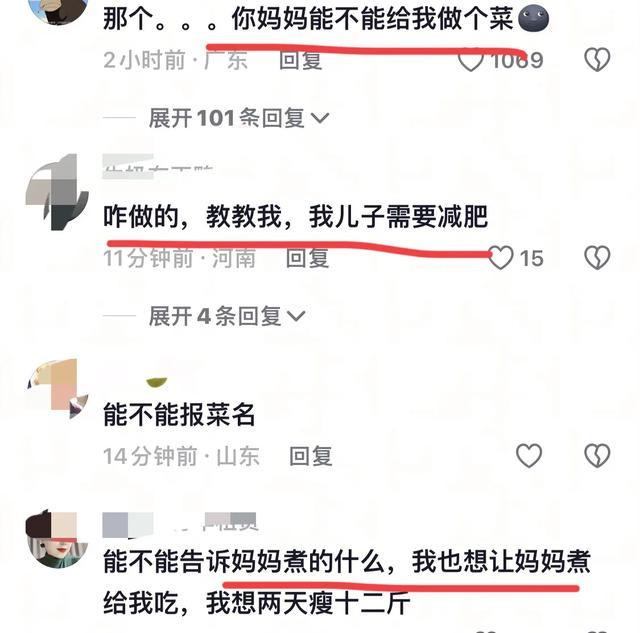Like the Henan comment with 15 likes
This screenshot has width=640, height=633.
[500, 258]
